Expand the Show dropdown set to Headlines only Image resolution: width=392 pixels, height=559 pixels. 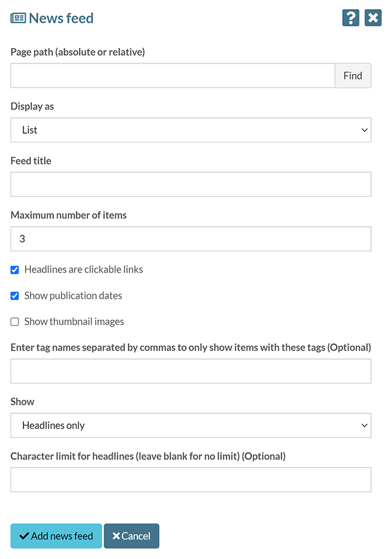coord(190,425)
